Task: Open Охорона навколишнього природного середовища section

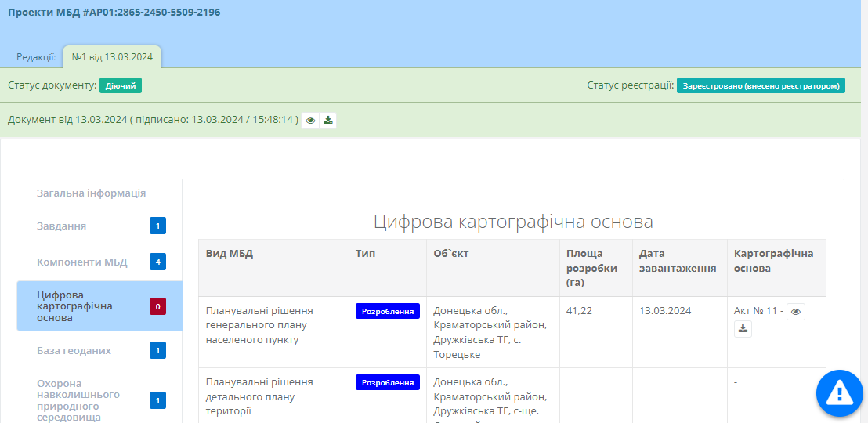Action: click(x=78, y=400)
